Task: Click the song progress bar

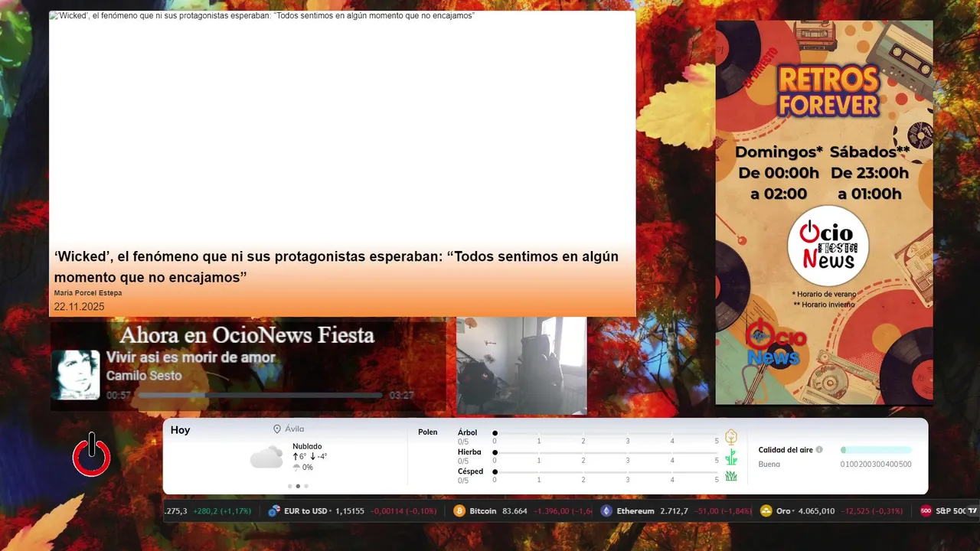Action: pyautogui.click(x=260, y=396)
